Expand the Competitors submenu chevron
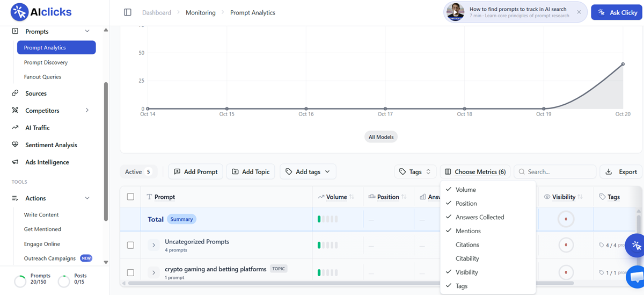This screenshot has width=644, height=295. tap(87, 111)
